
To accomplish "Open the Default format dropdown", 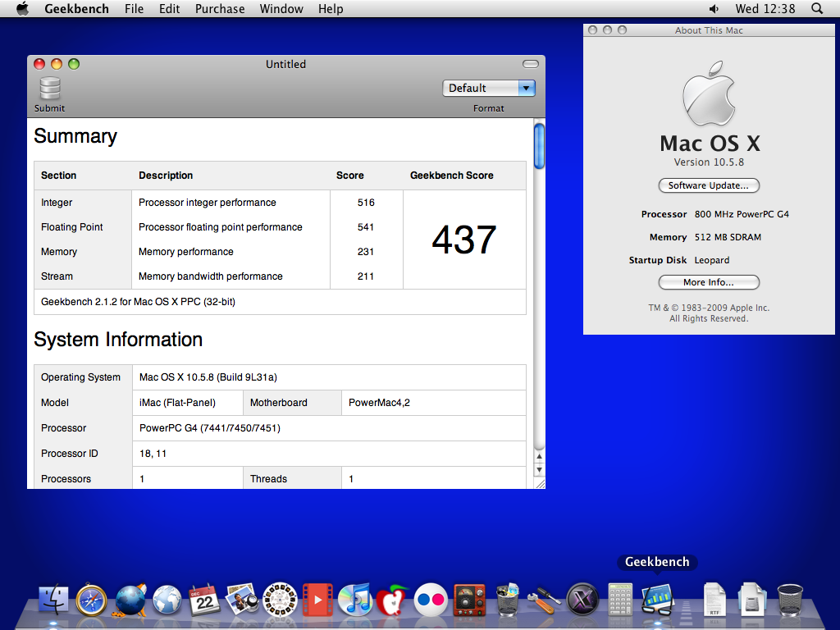I will [x=489, y=88].
